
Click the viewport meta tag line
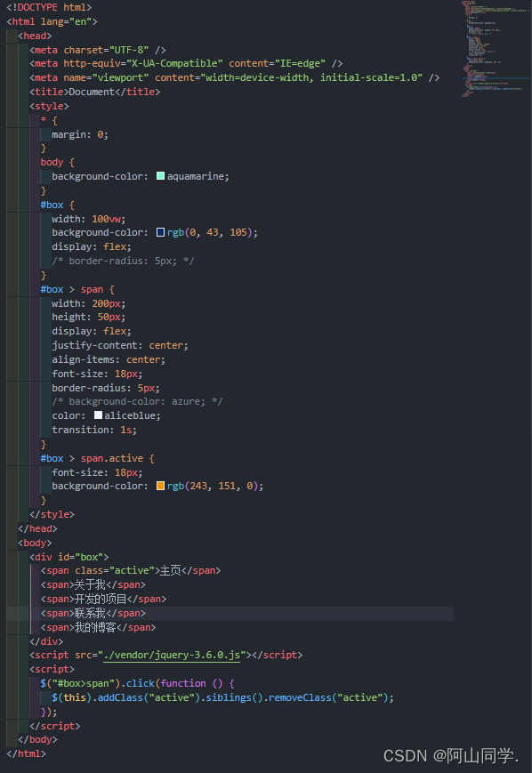(x=234, y=78)
